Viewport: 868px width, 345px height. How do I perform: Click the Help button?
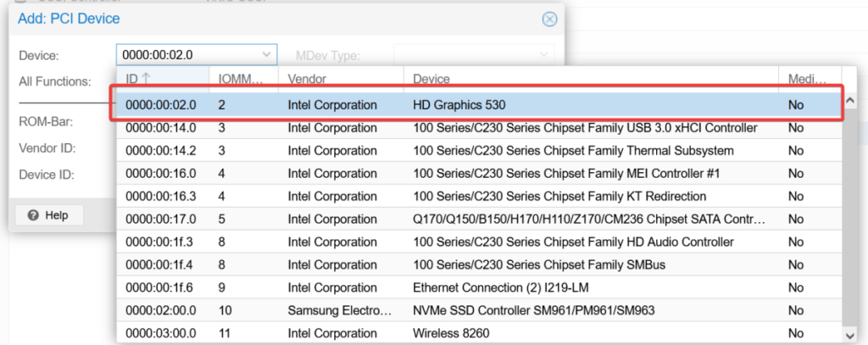coord(48,215)
